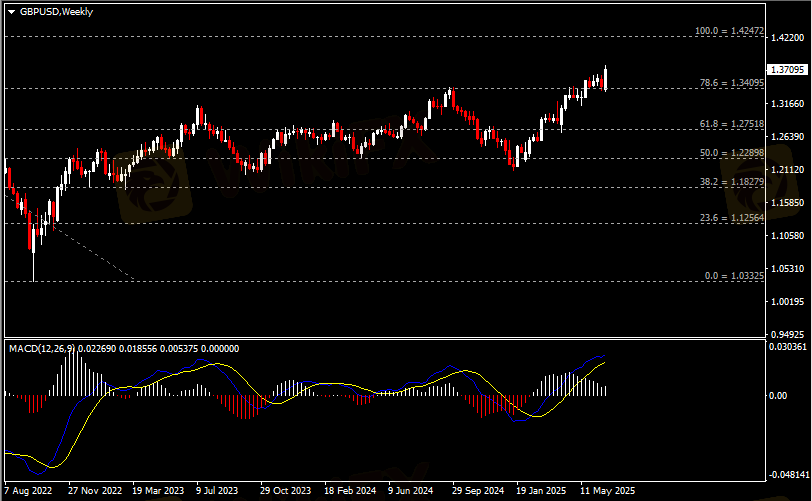The height and width of the screenshot is (501, 812).
Task: Click MACD scale value 0.030361
Action: coord(788,347)
